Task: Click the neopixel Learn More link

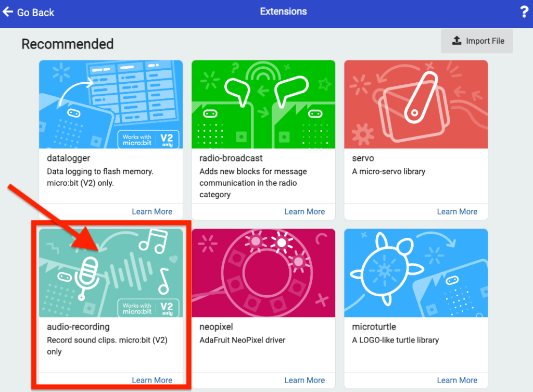Action: pyautogui.click(x=304, y=380)
